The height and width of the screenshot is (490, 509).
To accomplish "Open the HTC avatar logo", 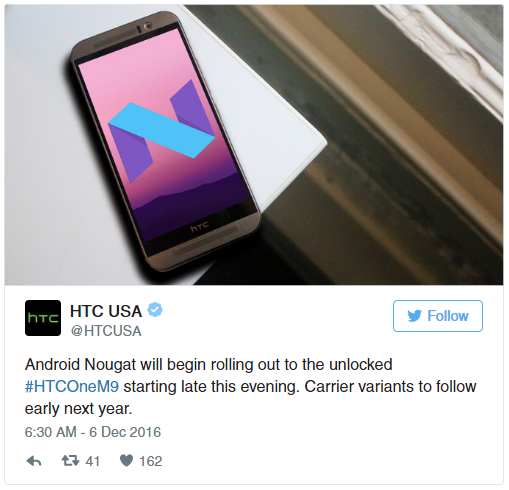I will (x=43, y=318).
